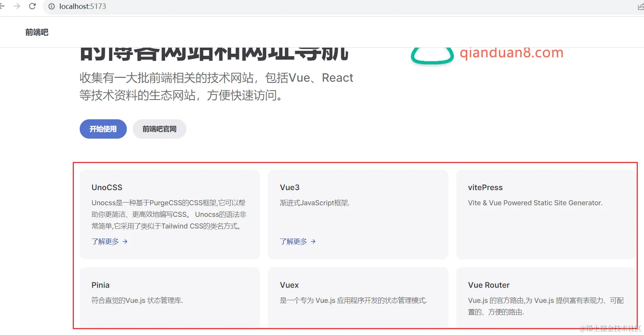Viewport: 644px width, 335px height.
Task: Click the 开始使用 button
Action: pos(103,129)
